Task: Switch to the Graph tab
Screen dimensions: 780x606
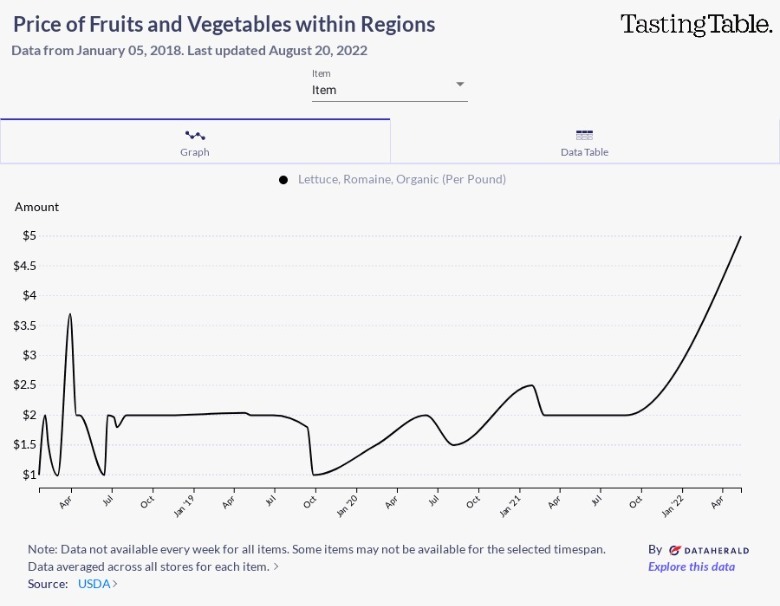Action: pyautogui.click(x=195, y=142)
